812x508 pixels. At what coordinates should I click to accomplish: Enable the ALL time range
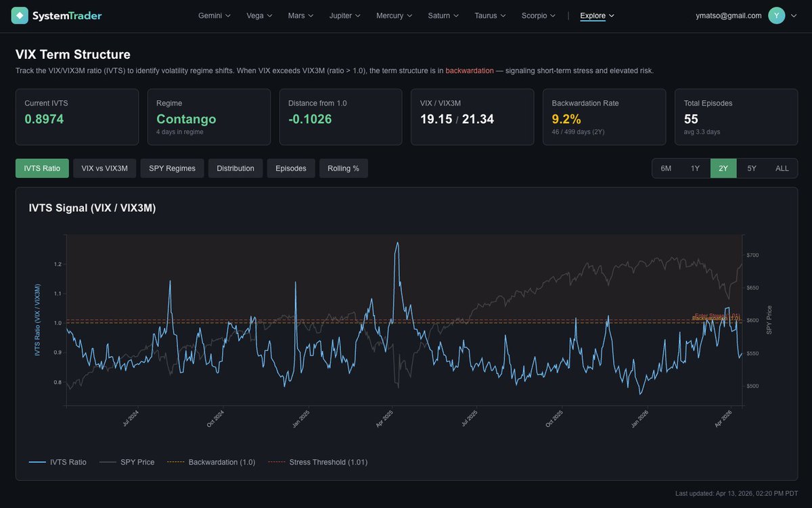[782, 168]
